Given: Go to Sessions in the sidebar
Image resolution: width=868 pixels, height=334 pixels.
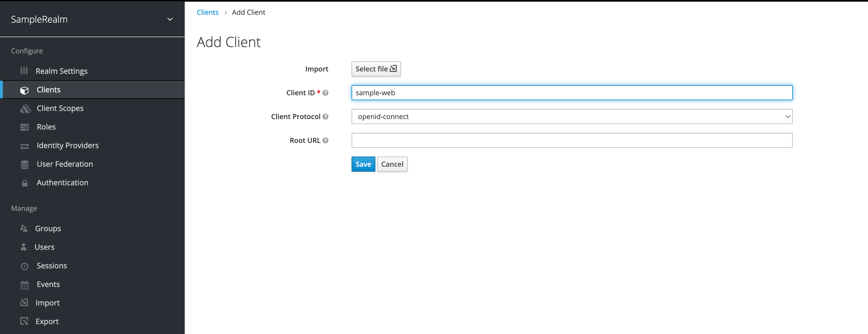Looking at the screenshot, I should 52,265.
